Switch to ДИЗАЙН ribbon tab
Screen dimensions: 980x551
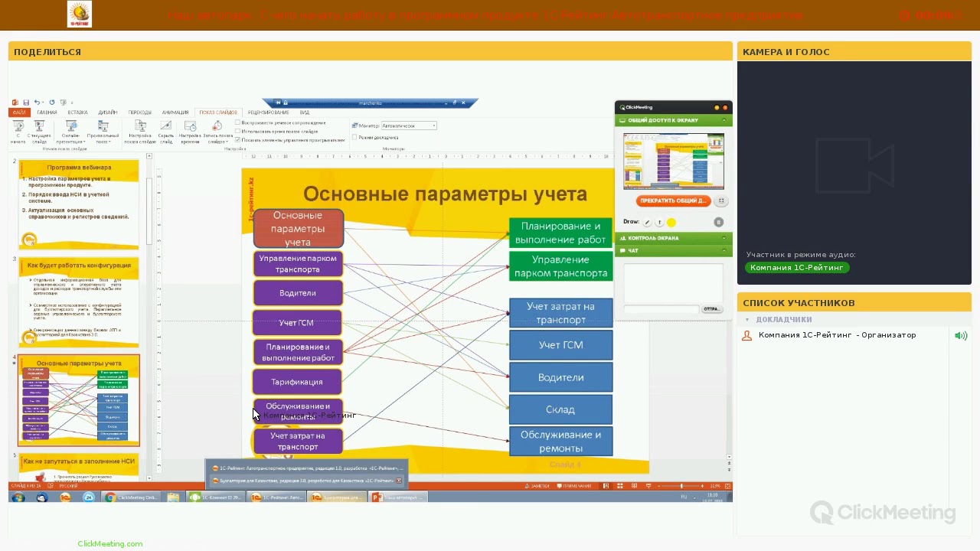point(108,112)
